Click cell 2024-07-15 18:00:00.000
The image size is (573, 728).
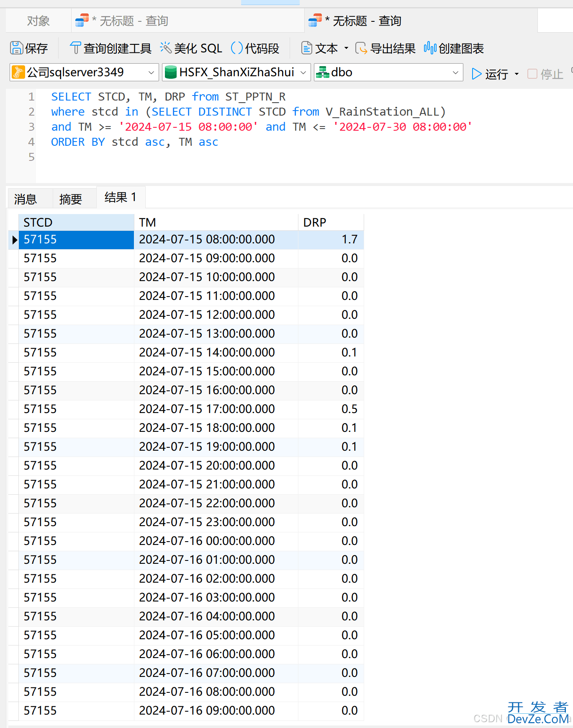pos(216,428)
